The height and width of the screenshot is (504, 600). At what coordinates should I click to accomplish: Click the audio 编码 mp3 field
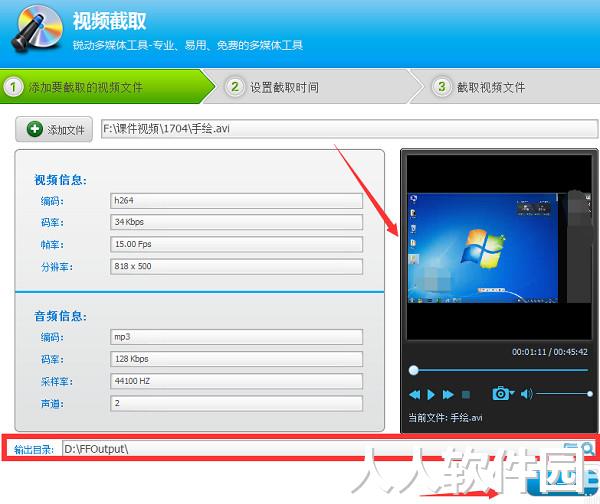pyautogui.click(x=236, y=337)
